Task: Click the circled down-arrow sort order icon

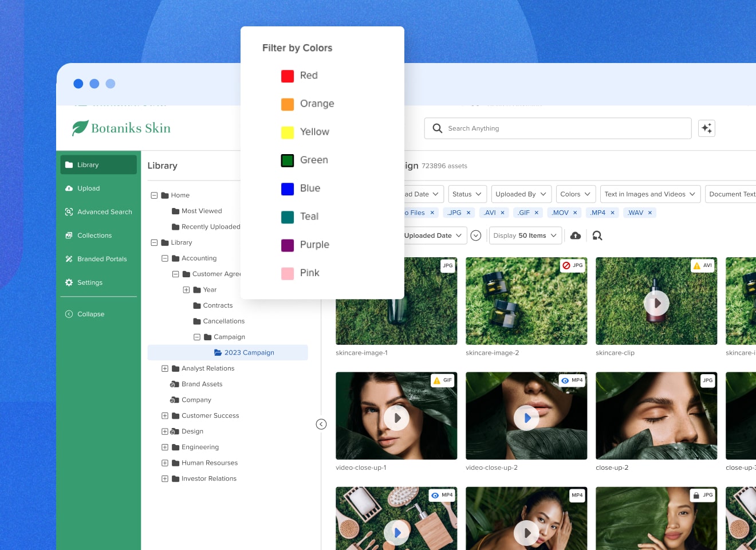Action: 476,235
